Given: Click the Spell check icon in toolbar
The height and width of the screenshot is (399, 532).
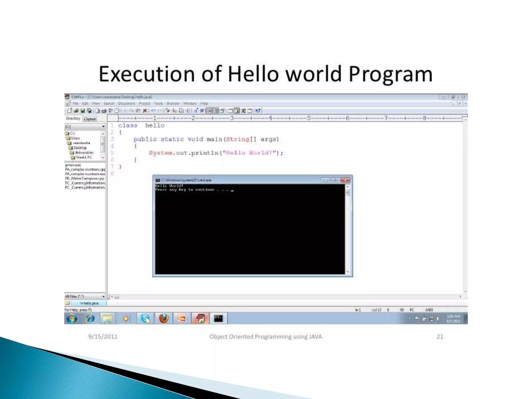Looking at the screenshot, I should pyautogui.click(x=110, y=111).
